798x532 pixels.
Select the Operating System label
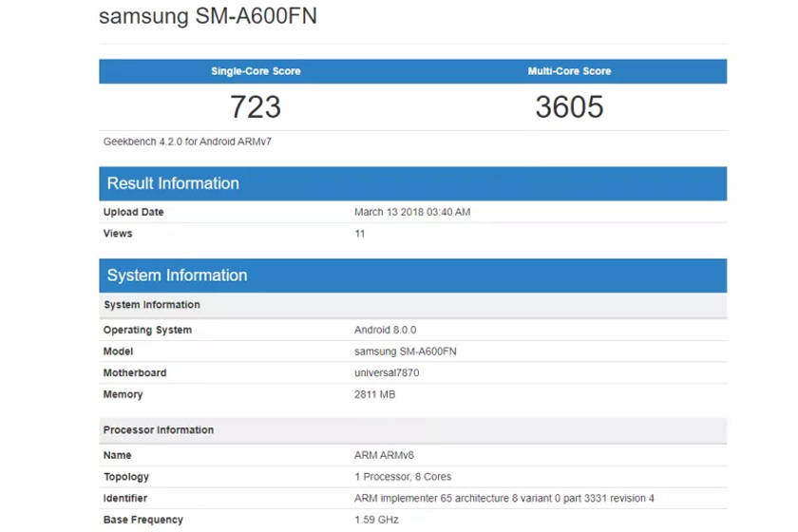pos(147,330)
